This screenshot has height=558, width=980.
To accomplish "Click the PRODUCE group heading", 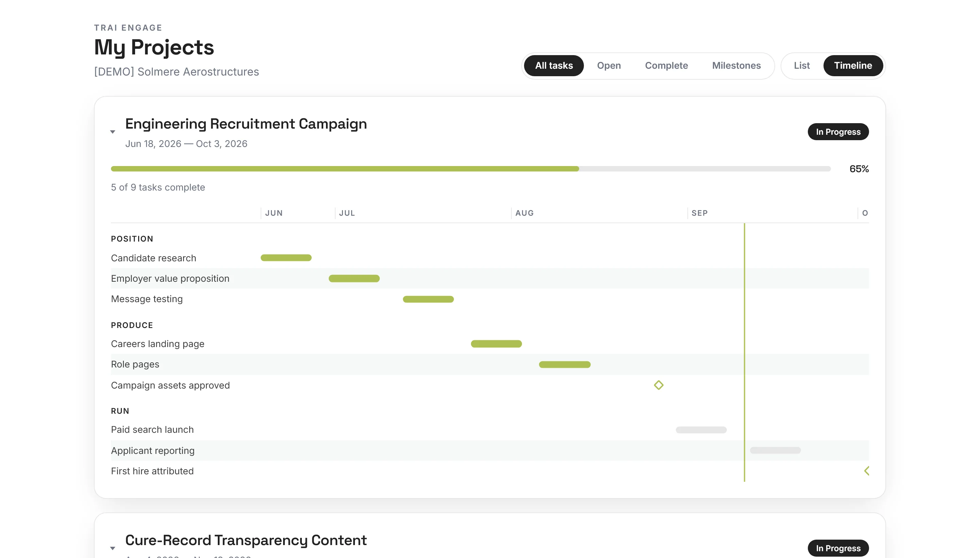I will [132, 325].
